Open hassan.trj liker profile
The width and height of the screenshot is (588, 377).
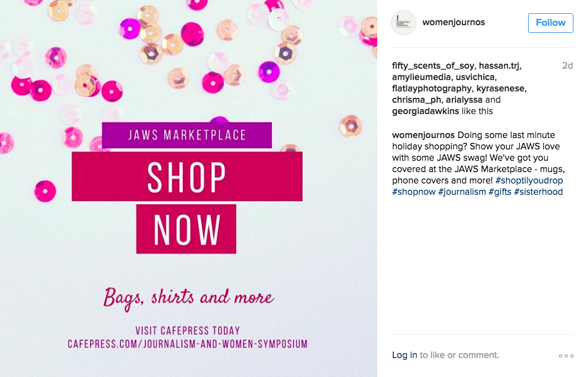coord(501,66)
